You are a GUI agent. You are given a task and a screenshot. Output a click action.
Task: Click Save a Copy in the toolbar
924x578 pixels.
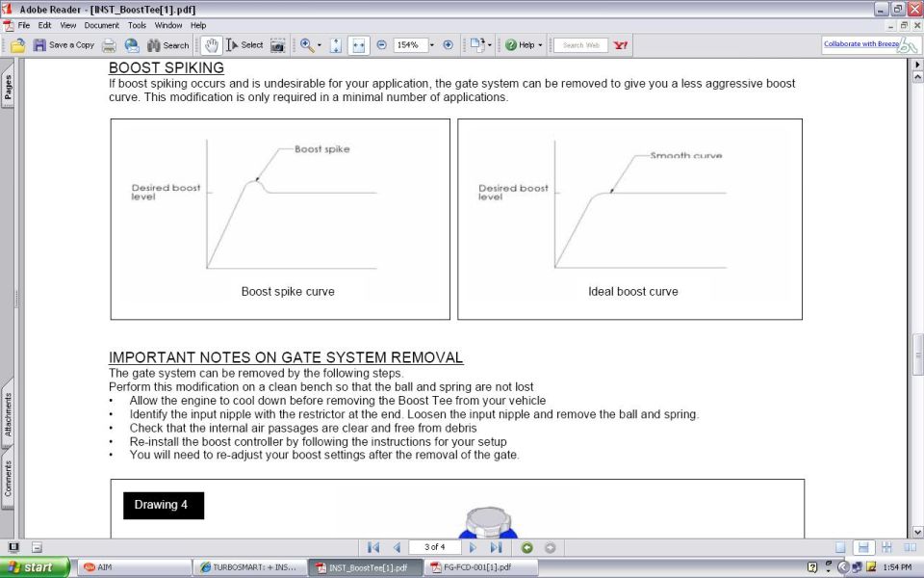coord(64,45)
